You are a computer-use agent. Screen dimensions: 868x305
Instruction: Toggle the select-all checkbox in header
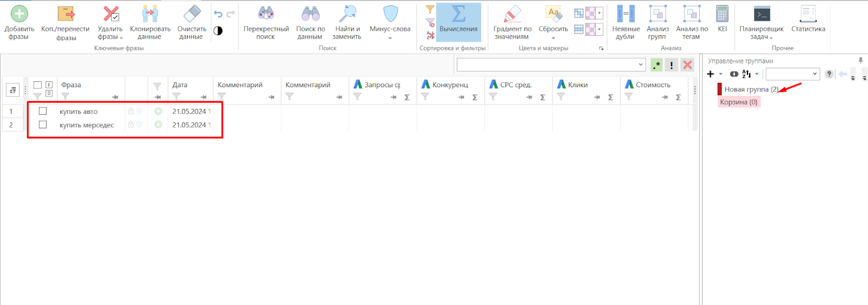point(37,85)
